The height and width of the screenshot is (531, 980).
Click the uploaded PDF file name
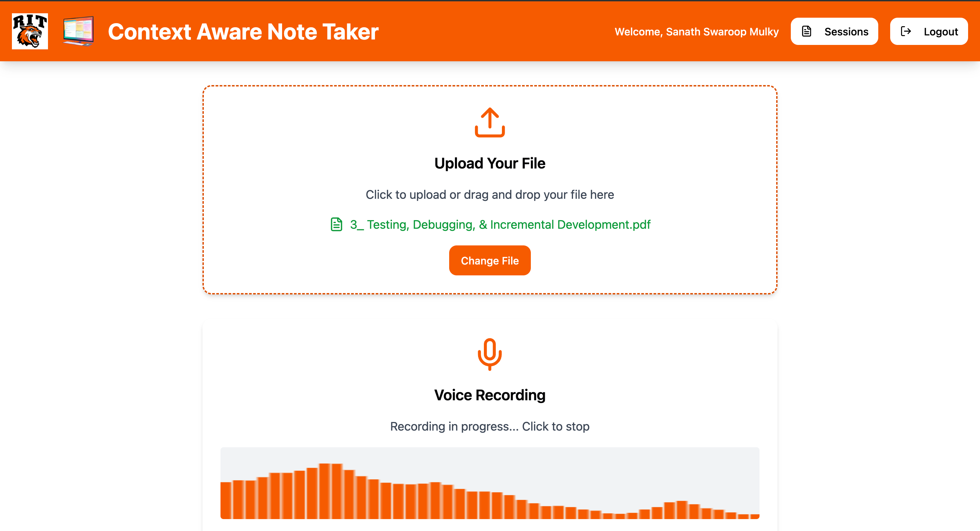click(500, 225)
